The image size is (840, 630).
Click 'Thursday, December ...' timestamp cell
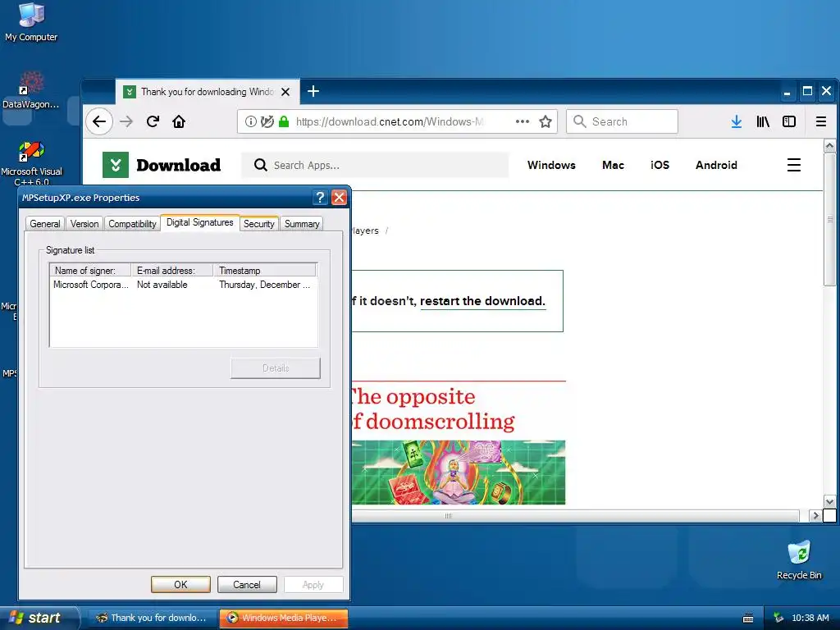(265, 285)
